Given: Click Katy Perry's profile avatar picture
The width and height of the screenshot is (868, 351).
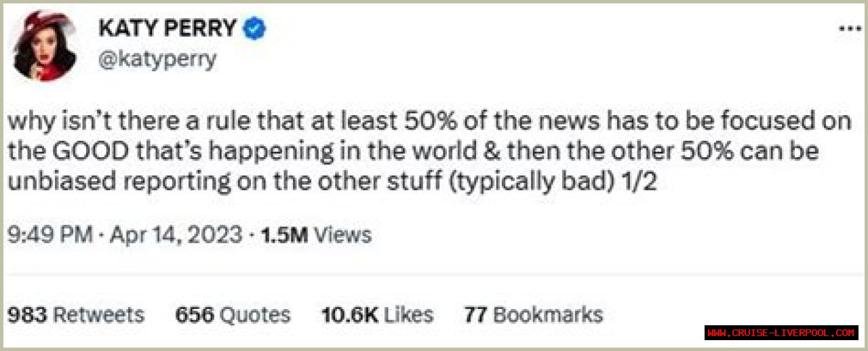Looking at the screenshot, I should [x=43, y=45].
